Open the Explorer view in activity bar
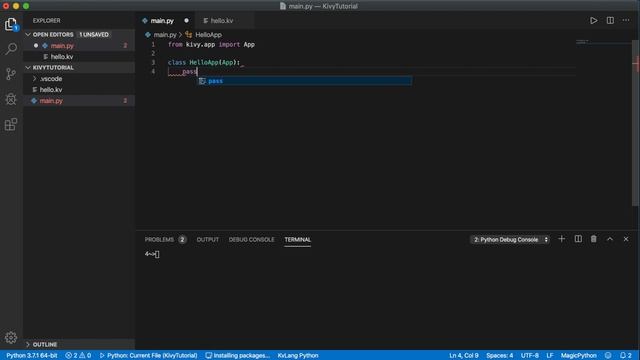The width and height of the screenshot is (640, 360). coord(11,24)
